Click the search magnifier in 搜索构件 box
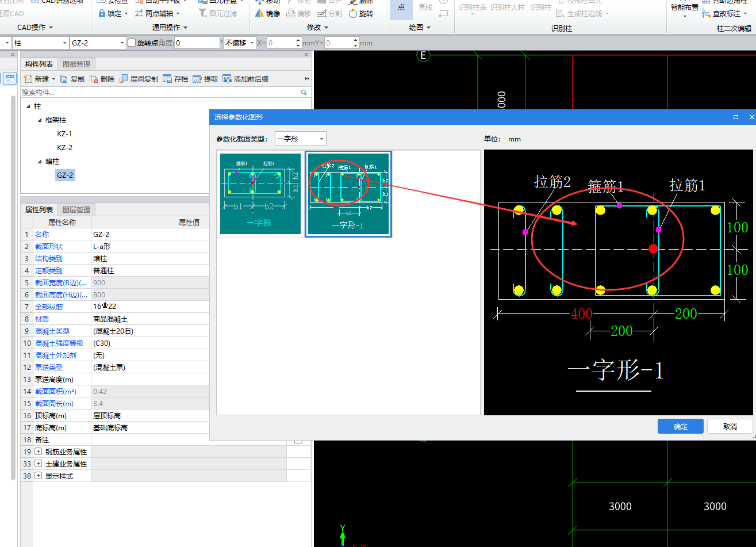The width and height of the screenshot is (756, 547). point(304,92)
